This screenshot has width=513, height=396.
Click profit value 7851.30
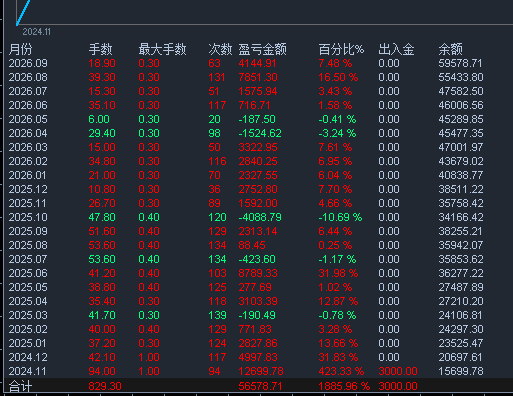coord(258,77)
